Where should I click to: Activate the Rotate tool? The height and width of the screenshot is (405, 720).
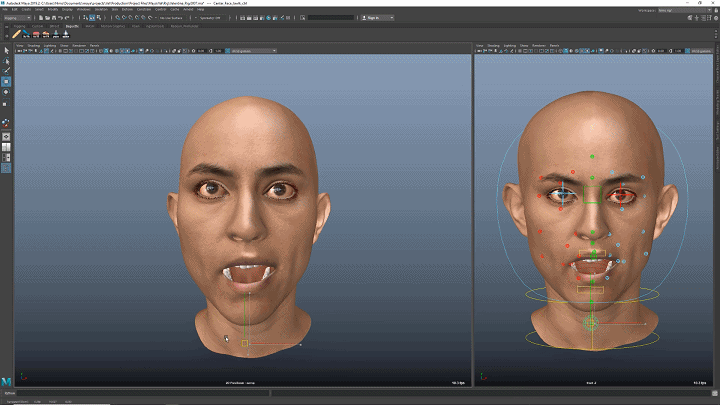point(6,93)
